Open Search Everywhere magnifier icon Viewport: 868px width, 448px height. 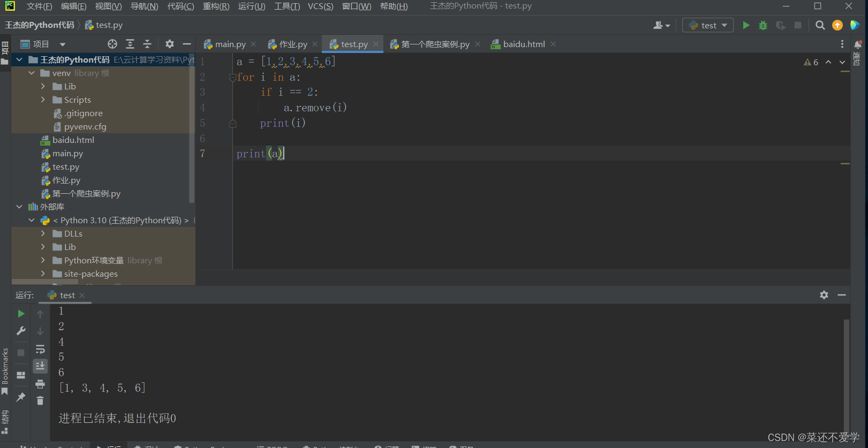coord(820,25)
